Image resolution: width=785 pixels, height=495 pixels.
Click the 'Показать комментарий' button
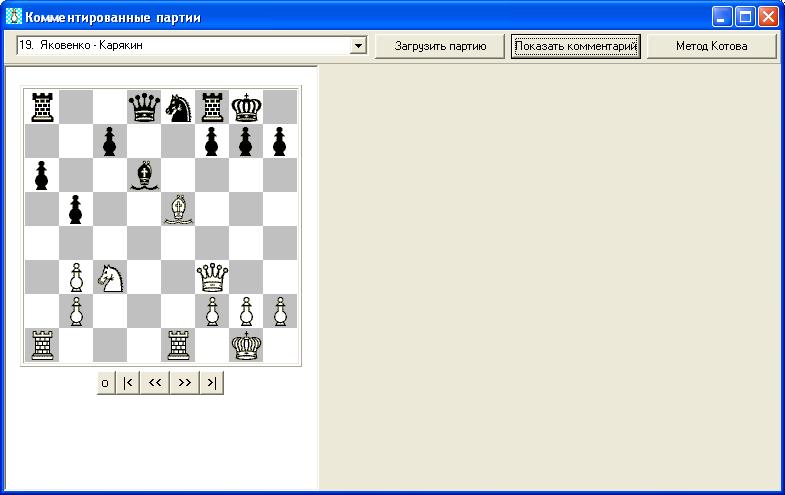[x=576, y=46]
